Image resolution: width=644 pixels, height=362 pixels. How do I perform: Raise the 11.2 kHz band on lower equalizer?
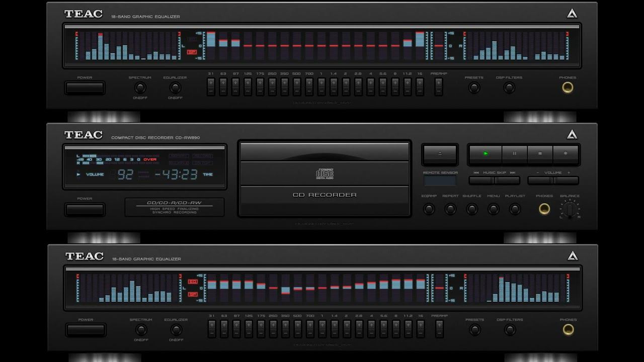[408, 324]
